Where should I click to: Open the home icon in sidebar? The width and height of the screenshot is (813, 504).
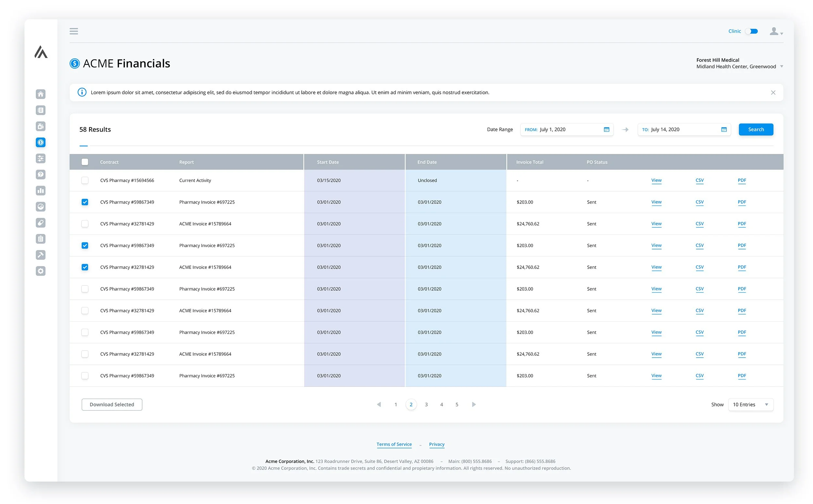(x=41, y=94)
